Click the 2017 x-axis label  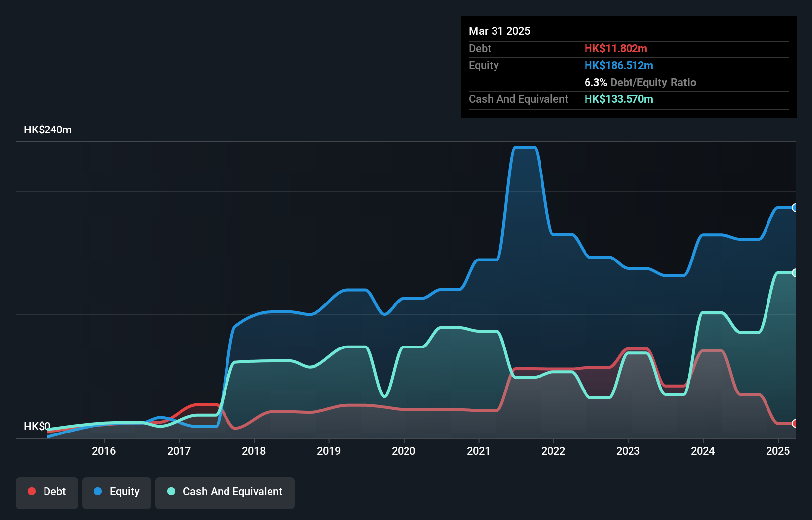(179, 451)
